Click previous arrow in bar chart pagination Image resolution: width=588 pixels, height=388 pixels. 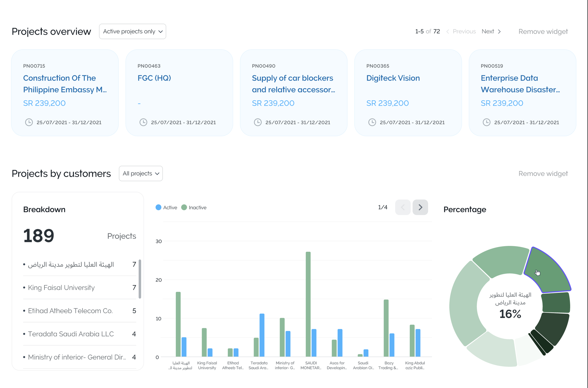pyautogui.click(x=403, y=207)
